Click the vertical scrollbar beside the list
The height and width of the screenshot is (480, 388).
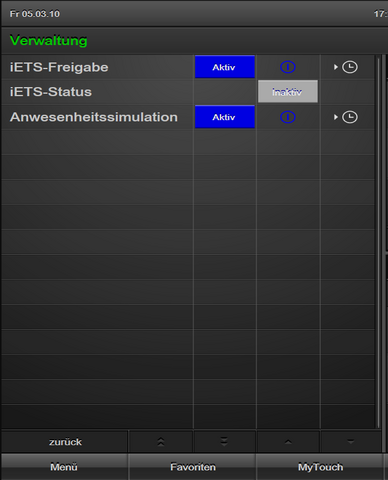379,242
